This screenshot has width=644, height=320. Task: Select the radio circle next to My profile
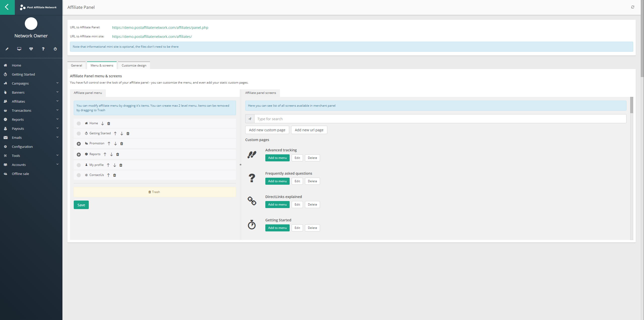point(78,165)
